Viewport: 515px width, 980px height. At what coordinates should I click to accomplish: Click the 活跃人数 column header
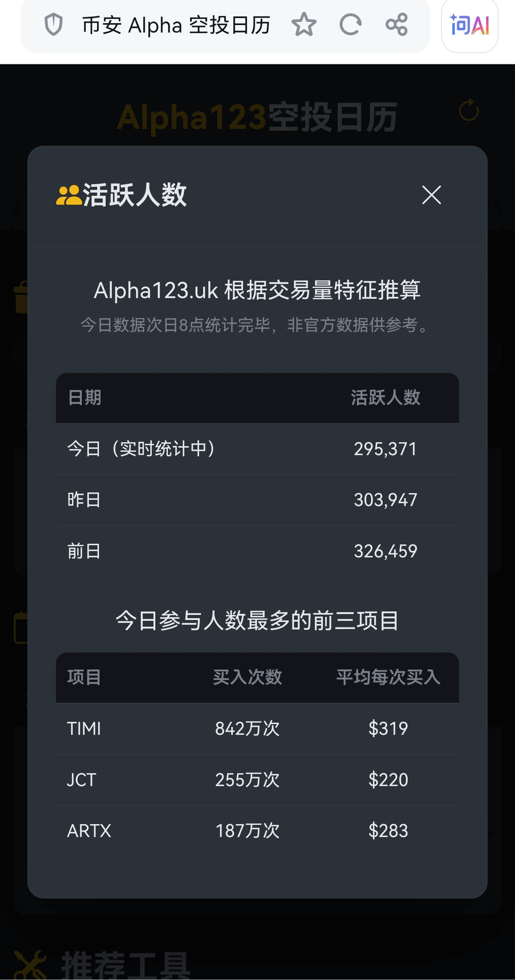point(385,398)
